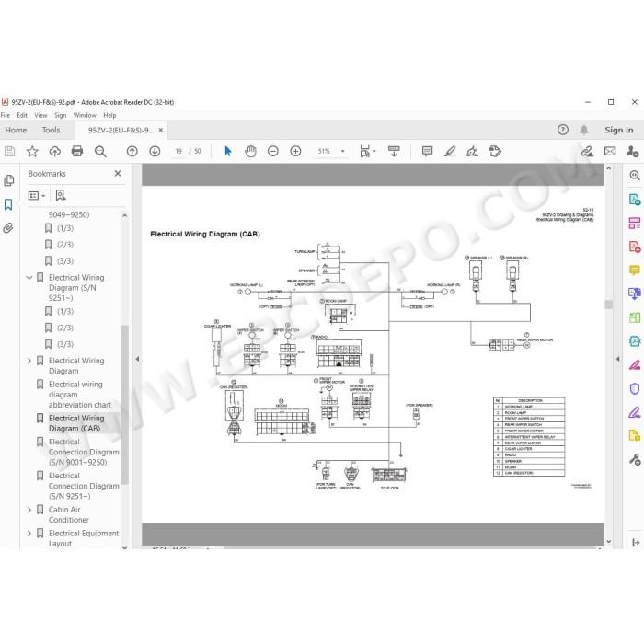
Task: Print the document with the printer icon
Action: point(77,152)
